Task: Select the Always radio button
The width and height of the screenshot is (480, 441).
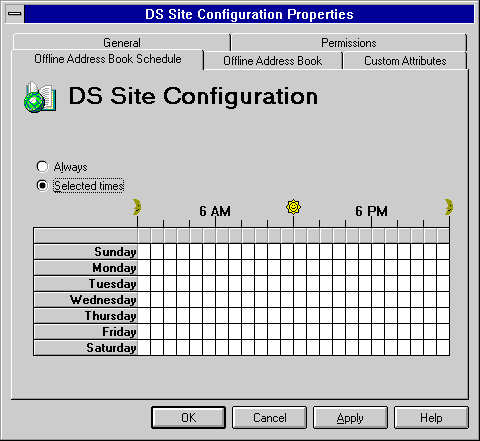Action: tap(42, 166)
